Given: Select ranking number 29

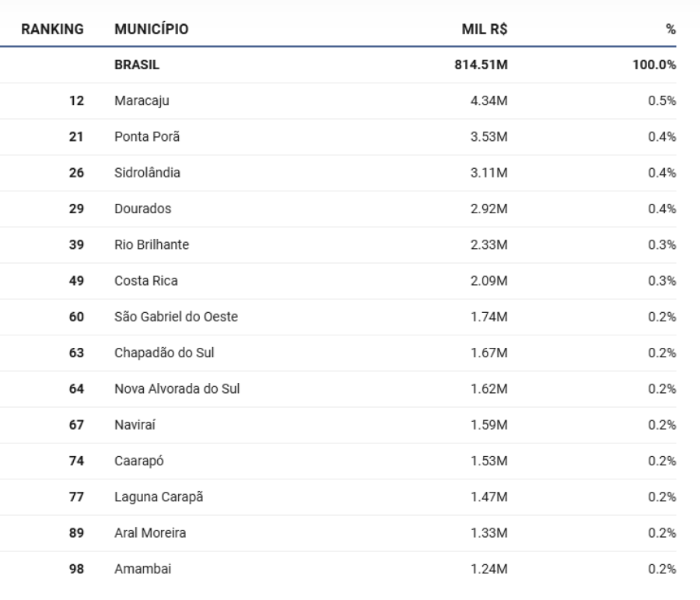Looking at the screenshot, I should [76, 209].
